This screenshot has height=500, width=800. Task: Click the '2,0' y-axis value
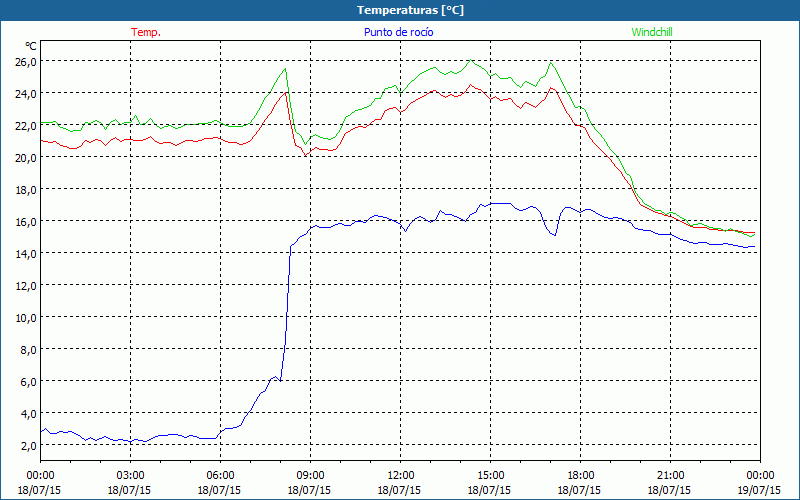tap(28, 445)
